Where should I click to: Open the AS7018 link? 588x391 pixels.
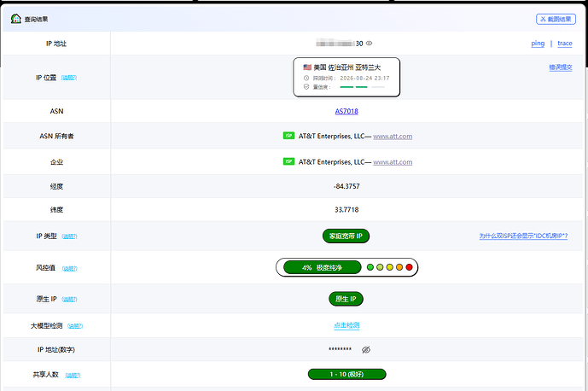346,111
